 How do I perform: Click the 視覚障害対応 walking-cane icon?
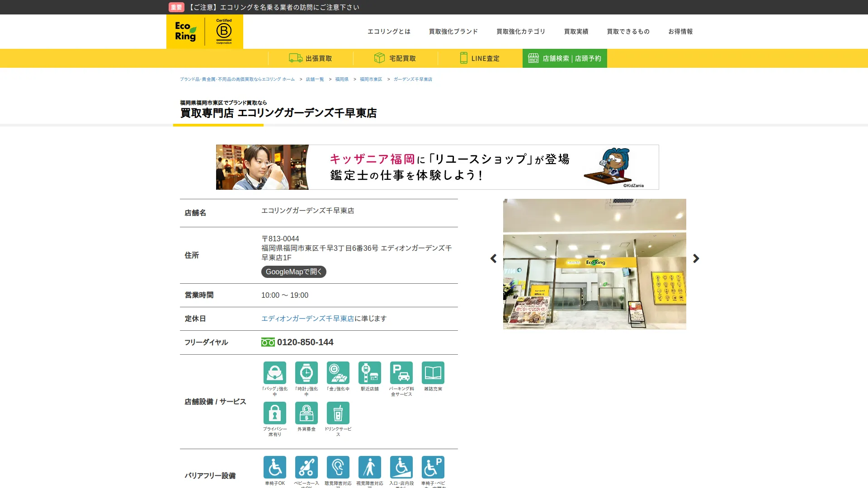coord(370,467)
